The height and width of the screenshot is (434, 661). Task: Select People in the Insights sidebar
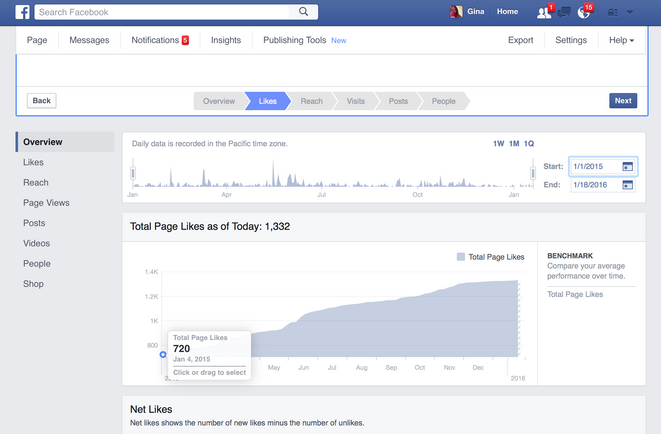coord(37,263)
